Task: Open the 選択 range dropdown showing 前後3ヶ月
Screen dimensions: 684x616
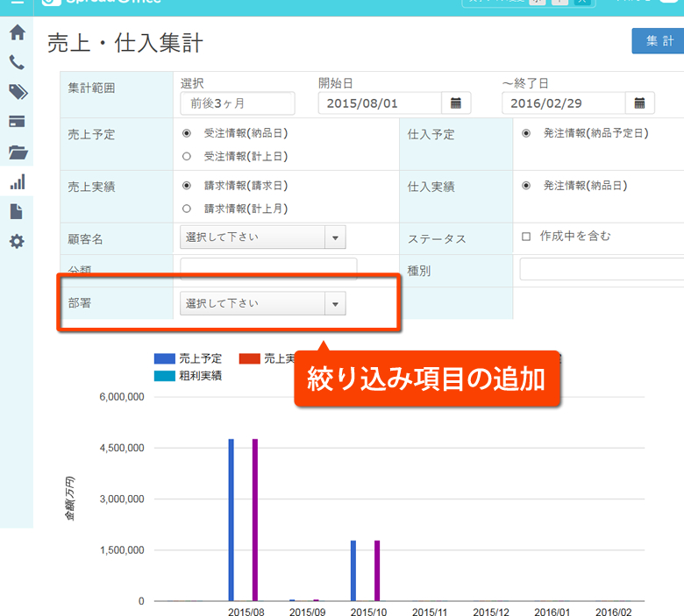Action: coord(238,103)
